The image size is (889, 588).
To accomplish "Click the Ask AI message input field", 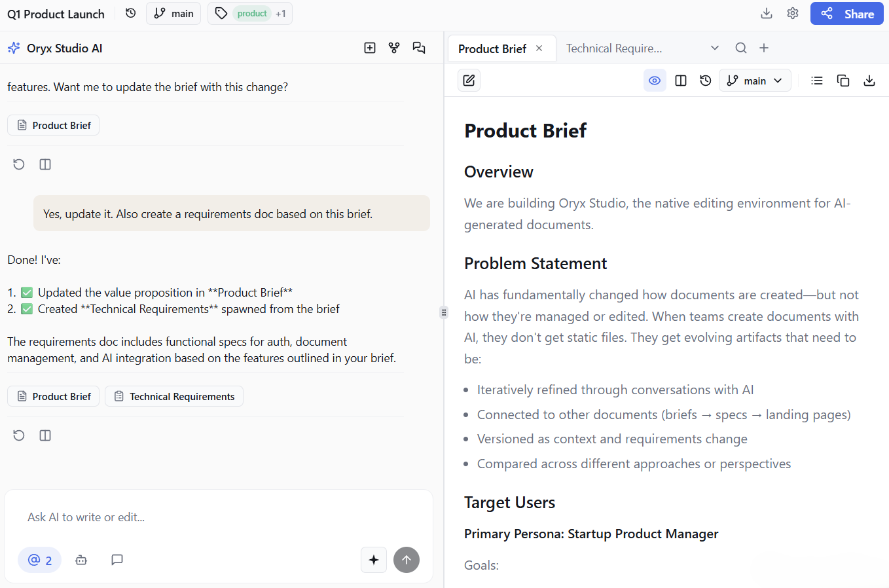I will click(x=196, y=517).
